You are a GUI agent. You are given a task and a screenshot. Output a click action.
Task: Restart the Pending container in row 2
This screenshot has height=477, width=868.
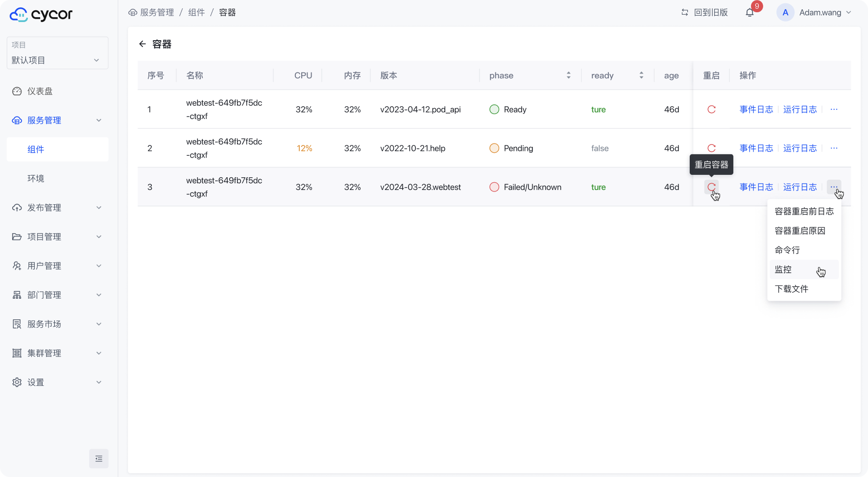[711, 148]
